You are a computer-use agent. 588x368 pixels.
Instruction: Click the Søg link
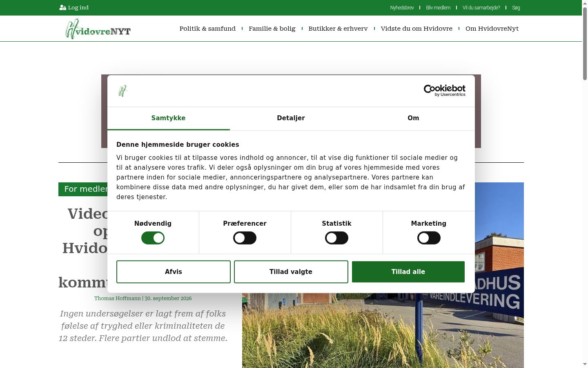[516, 8]
